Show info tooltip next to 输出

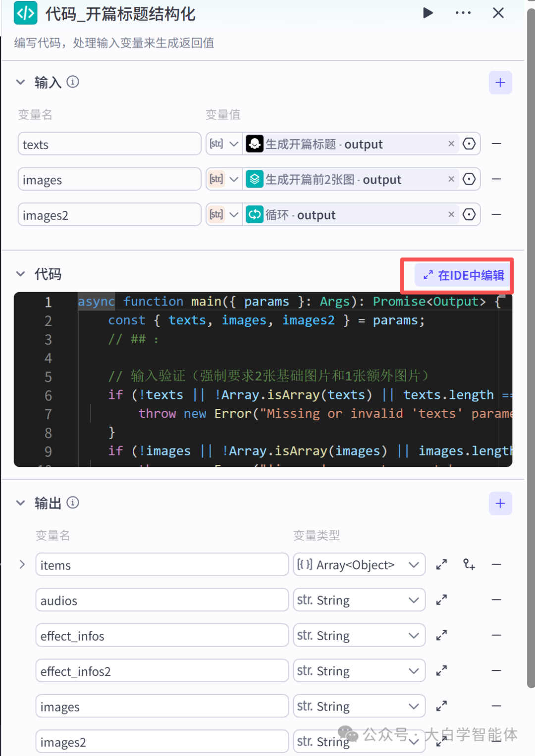[x=73, y=503]
